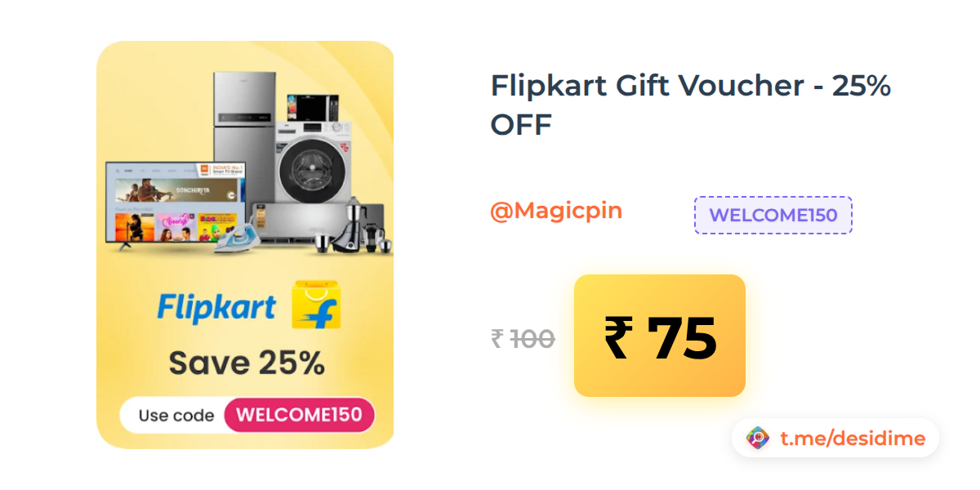Screen dimensions: 980x490
Task: Click the Flipkart wordmark text logo
Action: tap(216, 308)
